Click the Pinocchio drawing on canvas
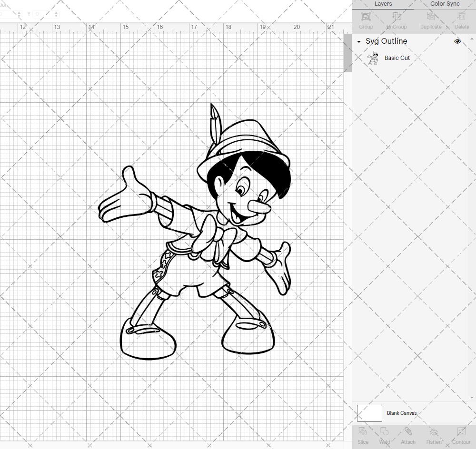The height and width of the screenshot is (449, 476). click(x=195, y=232)
